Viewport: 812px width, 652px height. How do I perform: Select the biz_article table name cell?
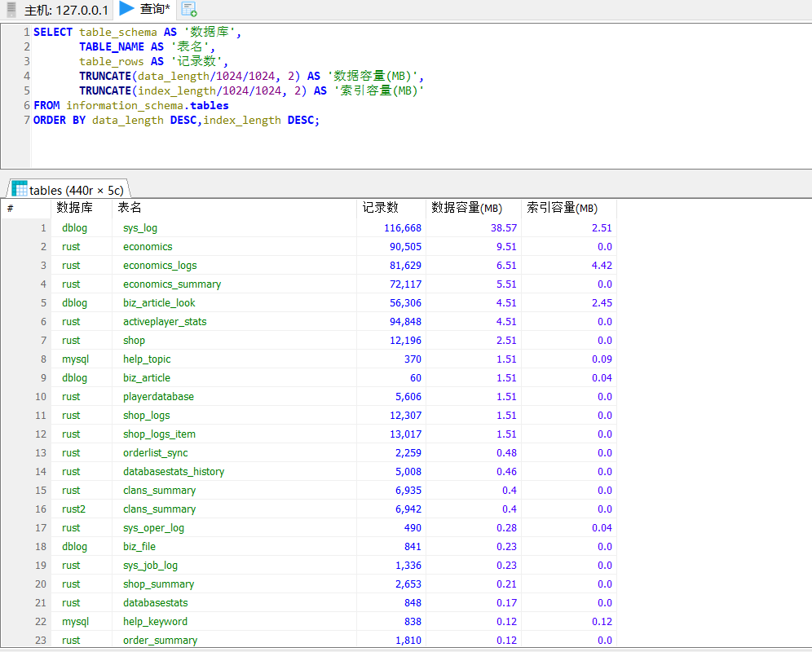click(x=234, y=377)
